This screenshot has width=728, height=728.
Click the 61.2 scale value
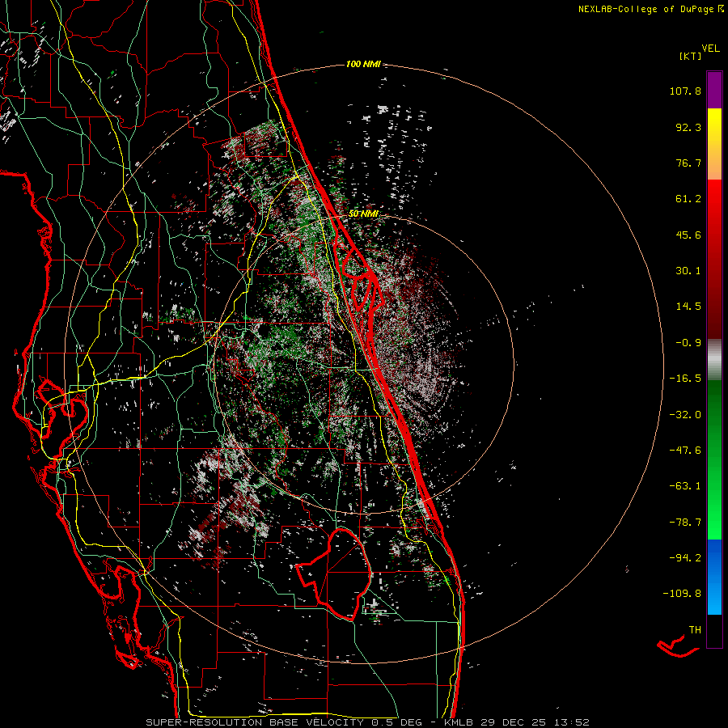[x=688, y=199]
